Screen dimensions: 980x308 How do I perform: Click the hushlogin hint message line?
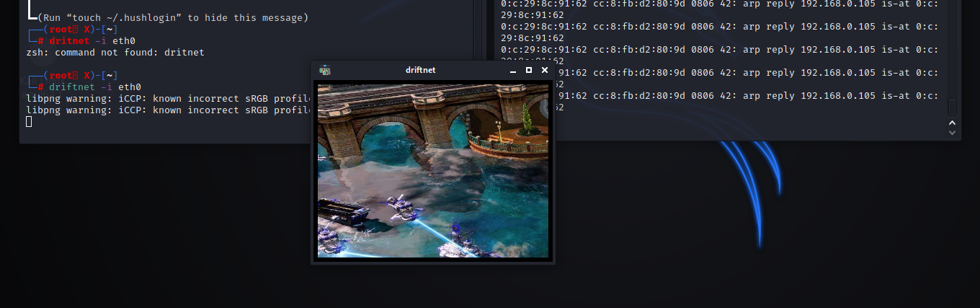tap(173, 17)
